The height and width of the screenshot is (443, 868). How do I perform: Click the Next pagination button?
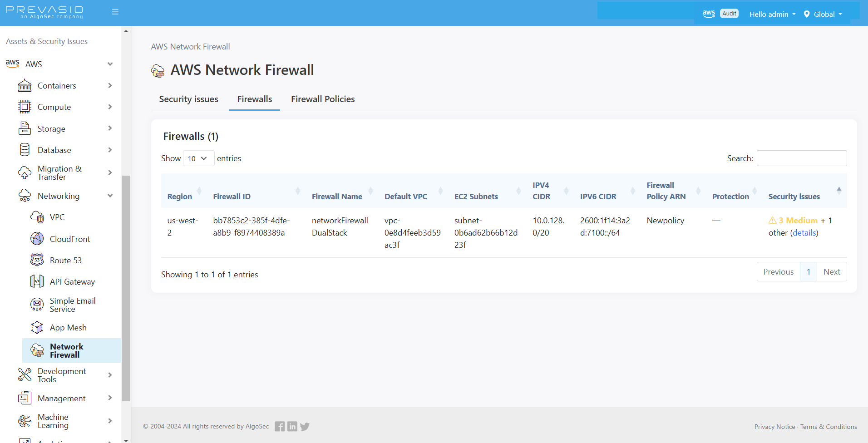832,271
